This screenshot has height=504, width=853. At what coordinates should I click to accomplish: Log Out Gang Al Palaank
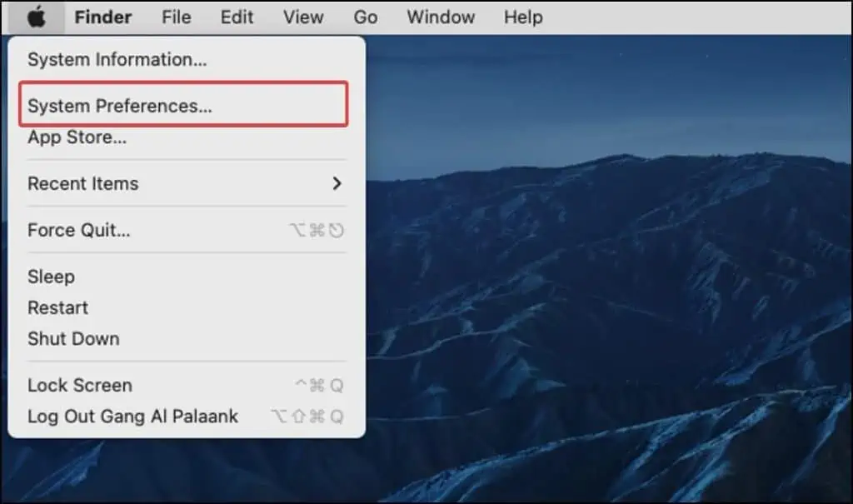[x=132, y=416]
